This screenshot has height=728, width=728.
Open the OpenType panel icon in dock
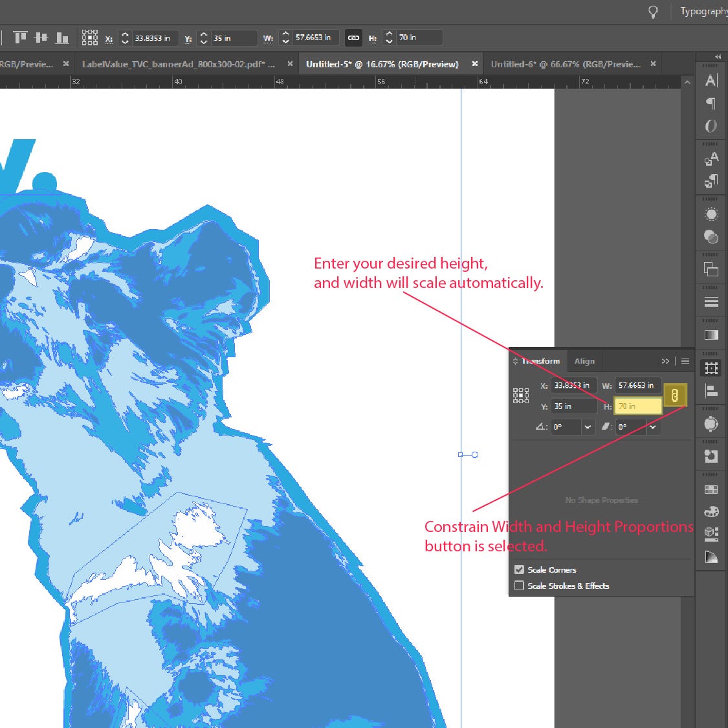(711, 126)
